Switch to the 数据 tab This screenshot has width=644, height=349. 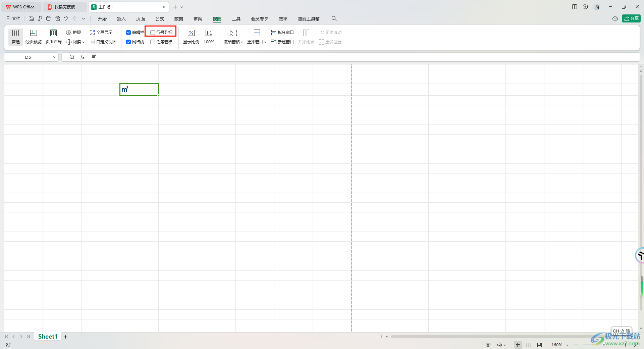pos(179,19)
